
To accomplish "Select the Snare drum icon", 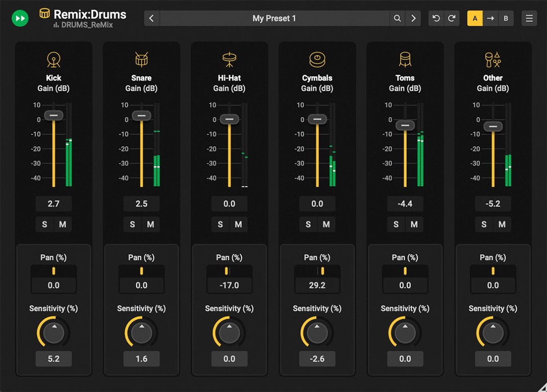I will pyautogui.click(x=141, y=59).
